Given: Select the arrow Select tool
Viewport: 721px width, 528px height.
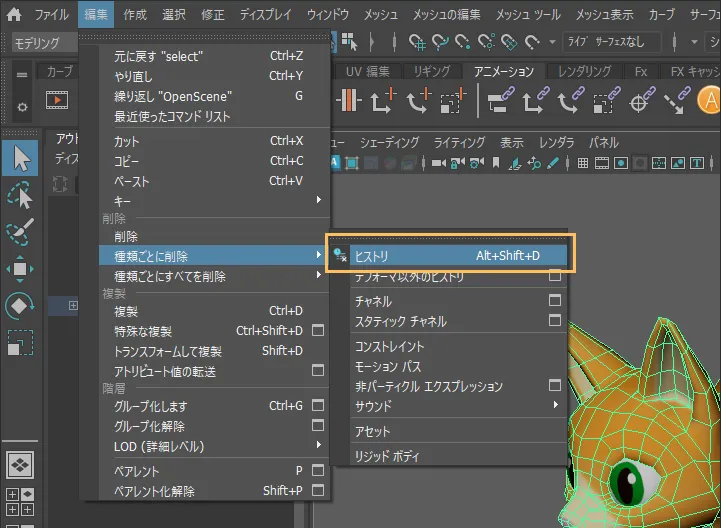Looking at the screenshot, I should pyautogui.click(x=21, y=158).
